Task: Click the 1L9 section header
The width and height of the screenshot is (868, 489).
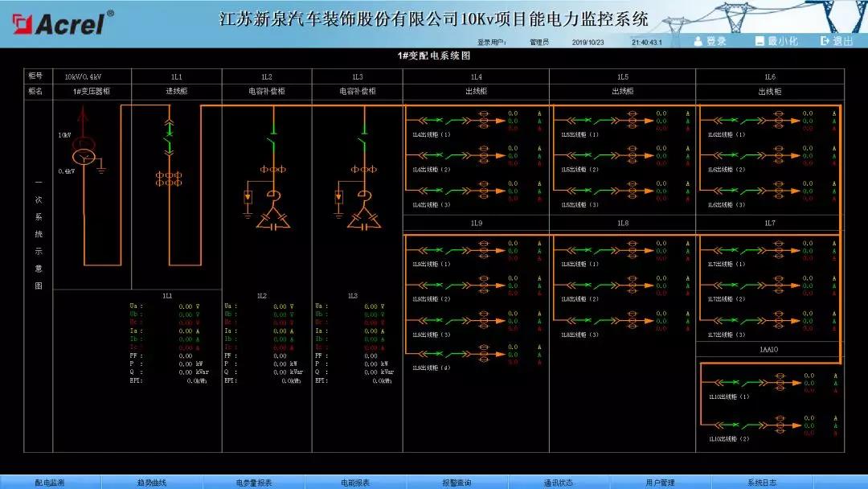Action: [x=477, y=223]
